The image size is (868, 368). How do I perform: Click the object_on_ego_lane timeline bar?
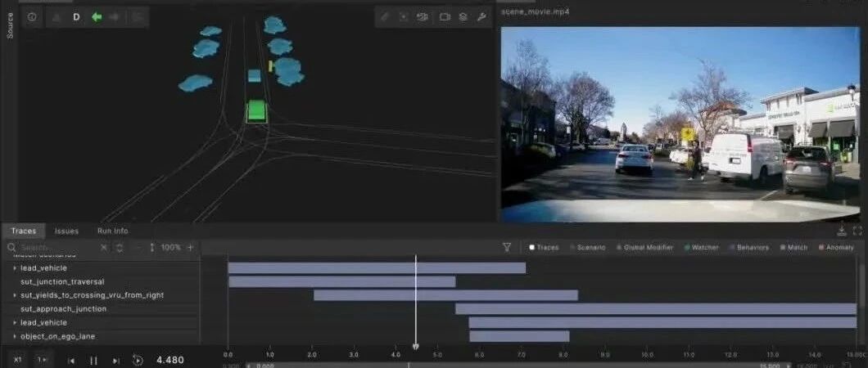click(x=519, y=336)
